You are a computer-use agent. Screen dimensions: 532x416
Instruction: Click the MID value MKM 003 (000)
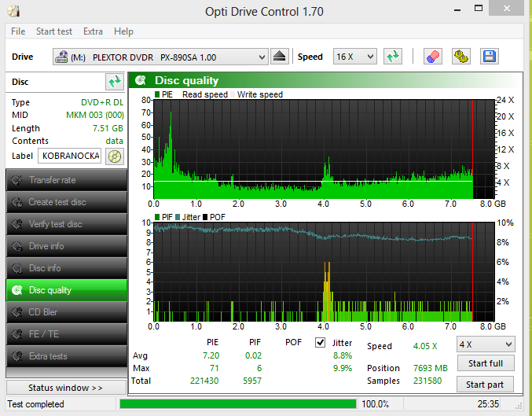tap(94, 115)
